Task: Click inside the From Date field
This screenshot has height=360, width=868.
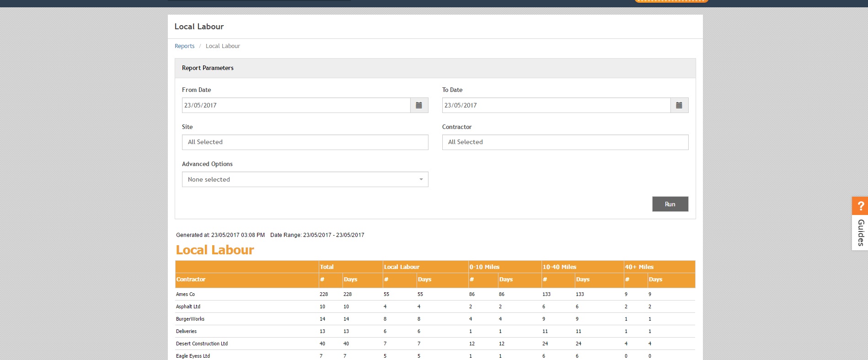Action: click(x=296, y=105)
